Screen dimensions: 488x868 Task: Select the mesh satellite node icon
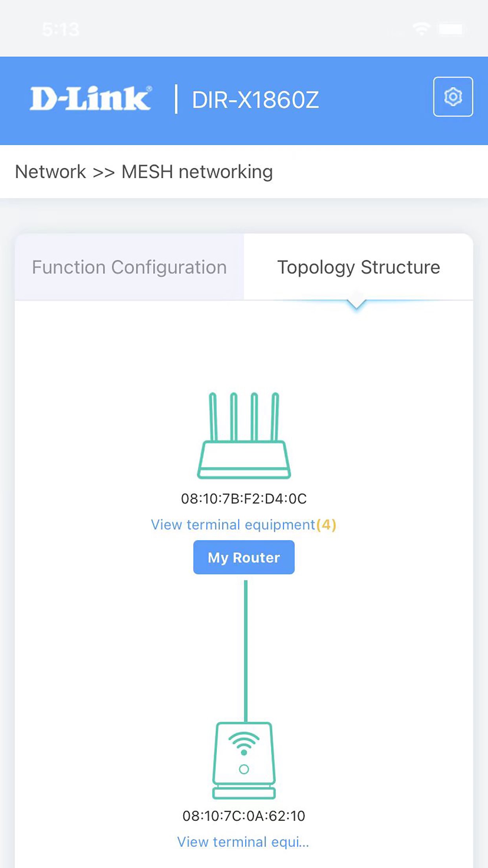coord(244,760)
